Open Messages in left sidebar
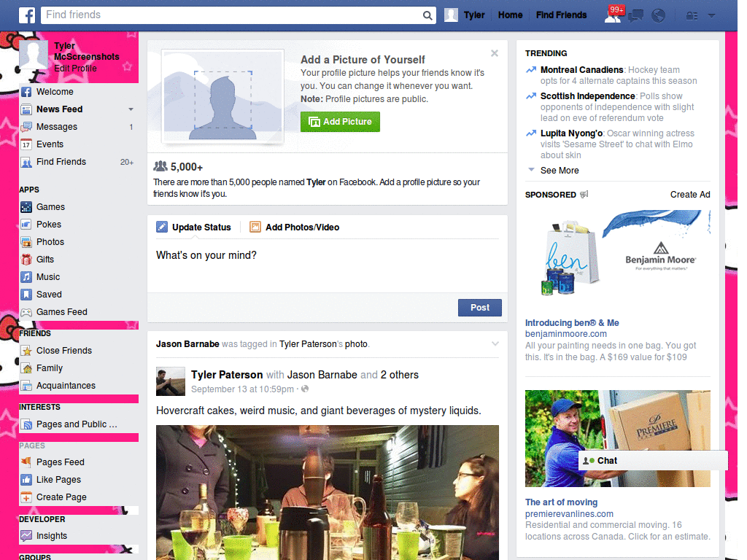Screen dimensions: 747x560 57,127
